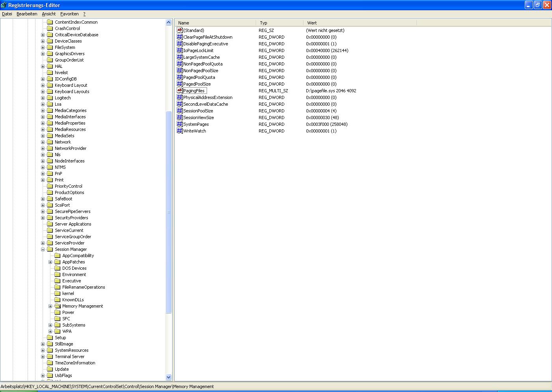
Task: Click the folder icon beside TimeZoneInformation
Action: click(50, 363)
